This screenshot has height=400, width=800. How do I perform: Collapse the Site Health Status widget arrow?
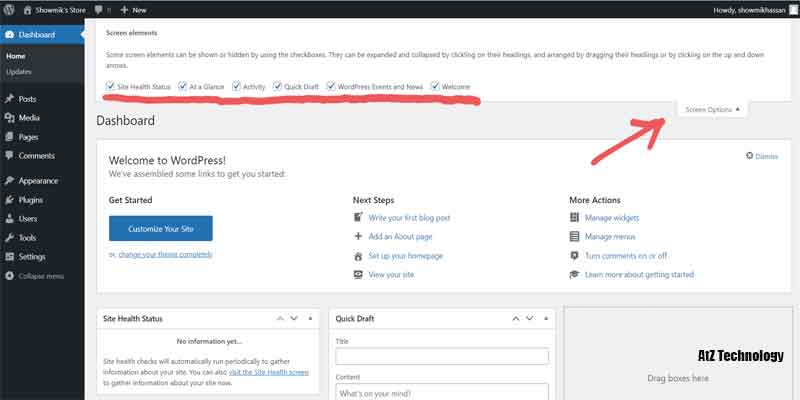pos(311,319)
